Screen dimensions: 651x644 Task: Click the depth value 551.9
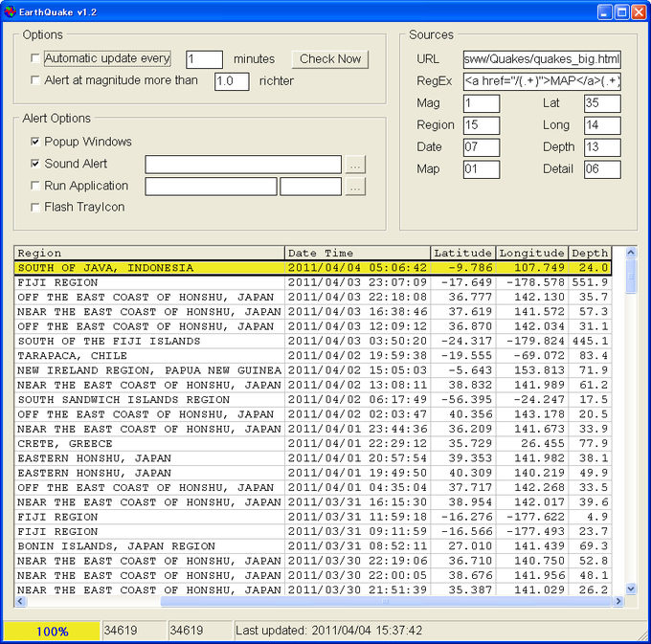[590, 282]
